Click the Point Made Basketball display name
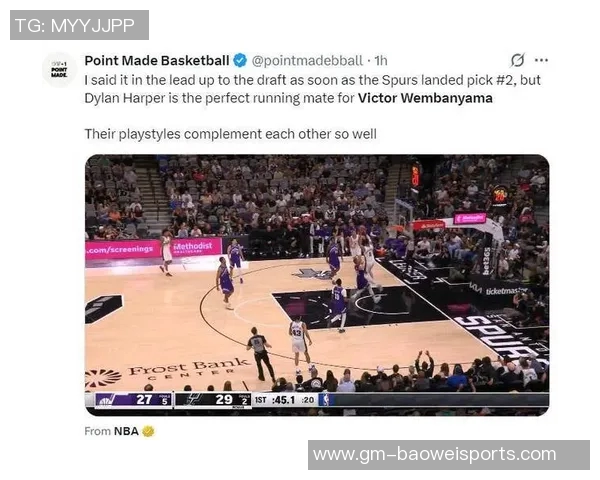The image size is (600, 480). click(157, 60)
